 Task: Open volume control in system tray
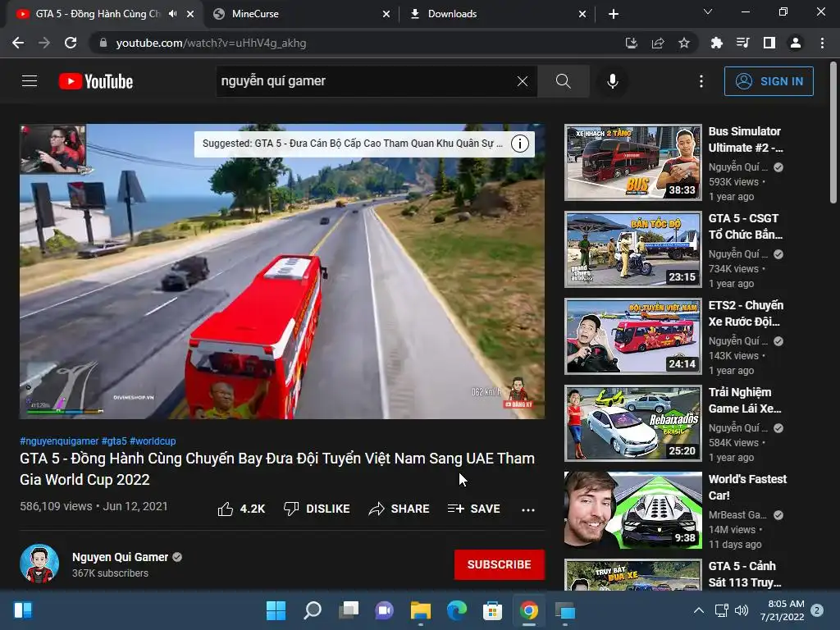[x=742, y=610]
